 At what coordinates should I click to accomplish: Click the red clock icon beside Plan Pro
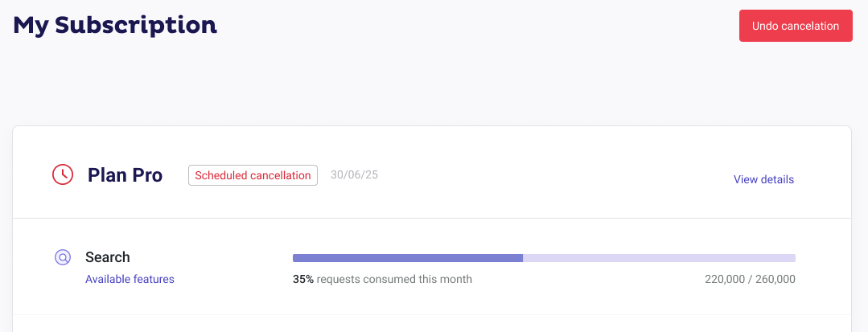click(x=63, y=174)
